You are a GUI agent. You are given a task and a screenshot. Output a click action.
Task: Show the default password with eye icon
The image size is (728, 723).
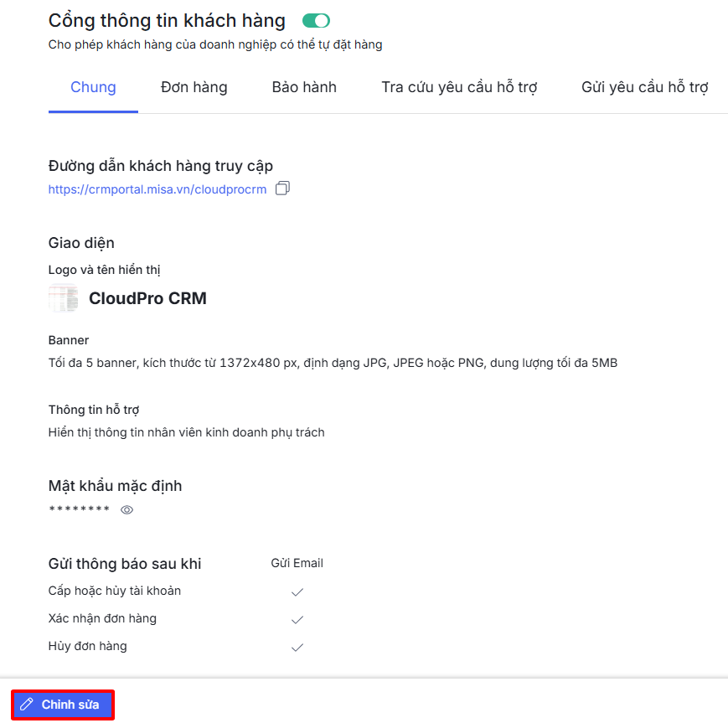tap(127, 509)
